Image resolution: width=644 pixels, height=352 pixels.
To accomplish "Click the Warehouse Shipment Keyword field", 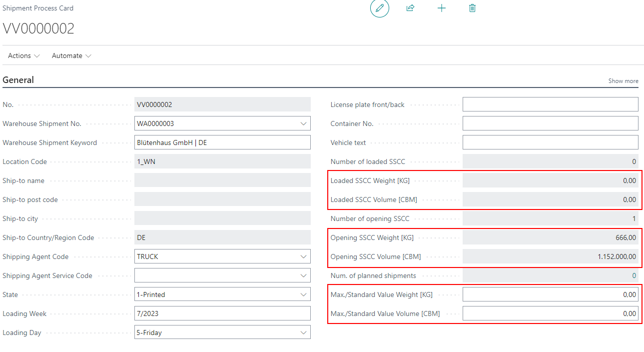I will click(222, 142).
